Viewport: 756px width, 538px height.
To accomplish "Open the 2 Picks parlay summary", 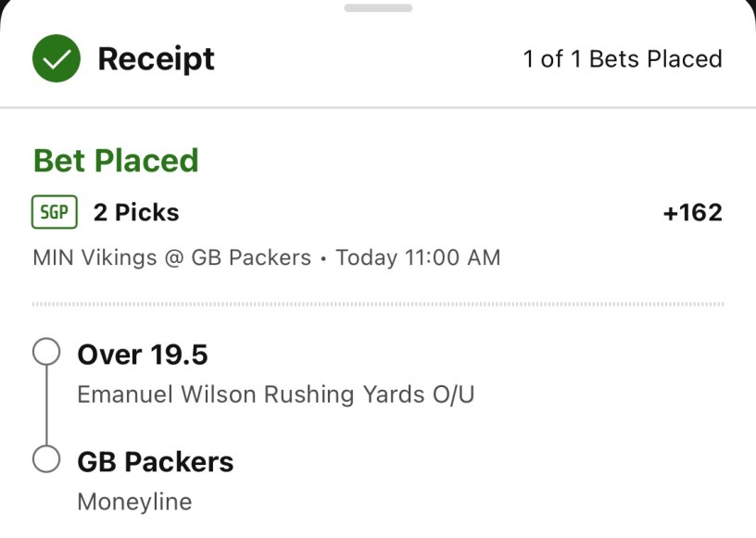I will coord(135,212).
